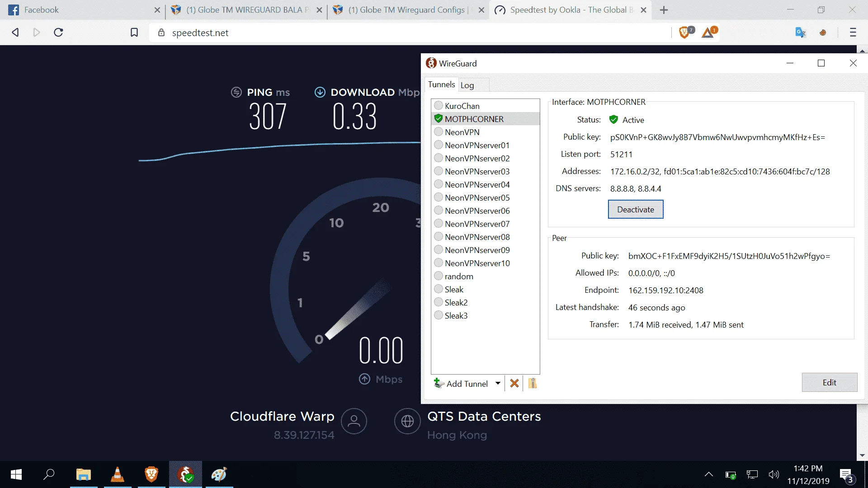Viewport: 868px width, 488px height.
Task: Close the Globe TM Wireguard Configs tab
Action: [x=481, y=10]
